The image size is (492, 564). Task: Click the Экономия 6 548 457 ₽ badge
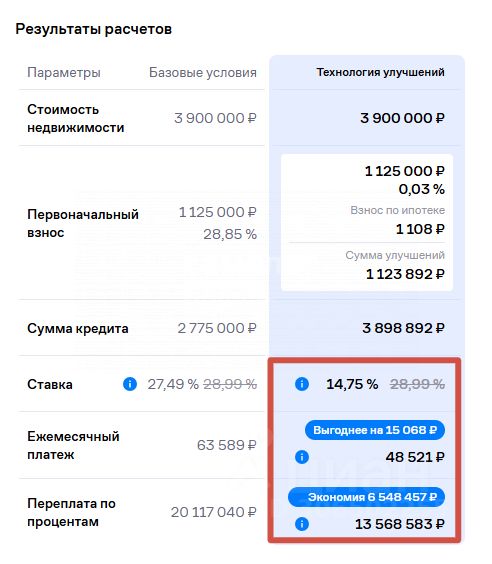(x=366, y=497)
